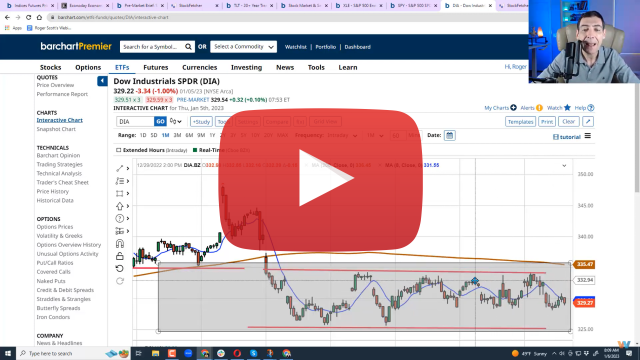Click the Templates button
Viewport: 640px width, 360px height.
(x=520, y=122)
